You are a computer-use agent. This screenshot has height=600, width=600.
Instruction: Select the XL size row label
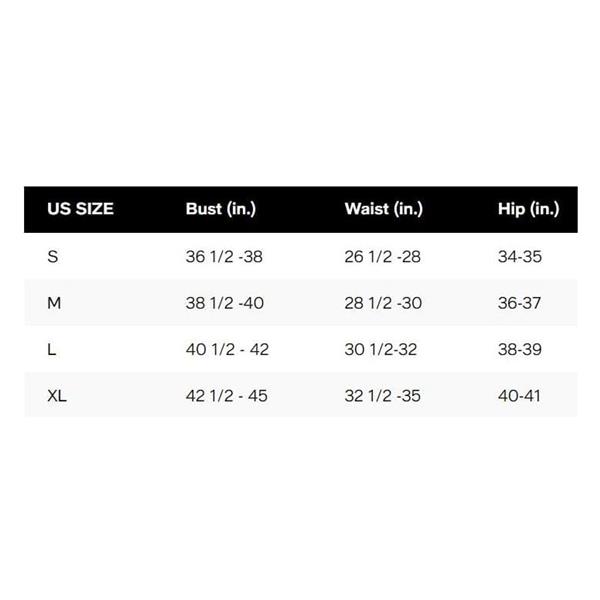[x=57, y=396]
